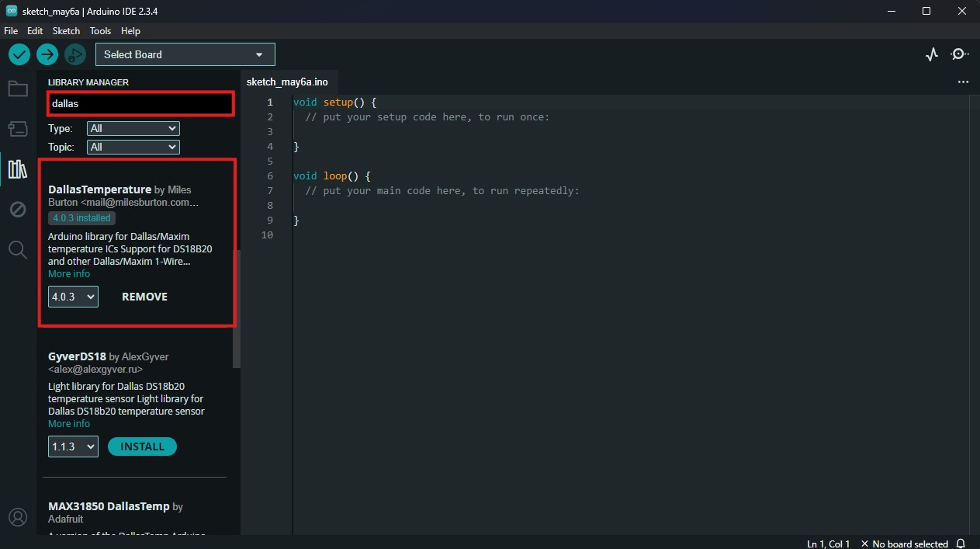Click the notifications bell in status bar
Viewport: 980px width, 549px height.
(x=961, y=544)
